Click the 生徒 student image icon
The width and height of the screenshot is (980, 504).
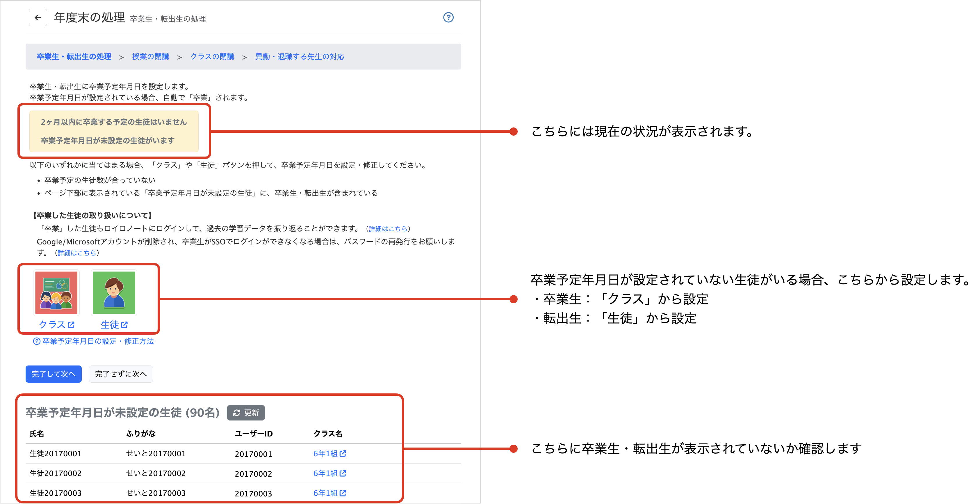pyautogui.click(x=114, y=292)
